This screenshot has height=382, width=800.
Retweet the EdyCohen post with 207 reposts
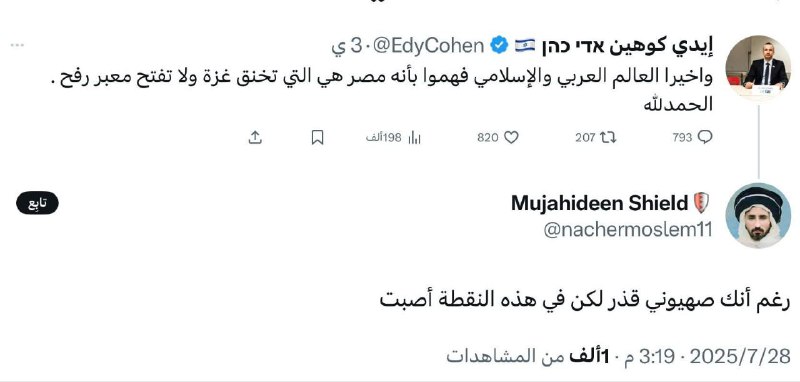click(x=608, y=137)
